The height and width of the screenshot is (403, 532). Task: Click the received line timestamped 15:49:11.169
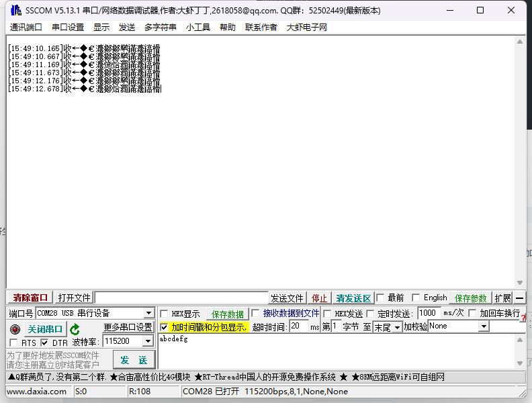tap(84, 64)
